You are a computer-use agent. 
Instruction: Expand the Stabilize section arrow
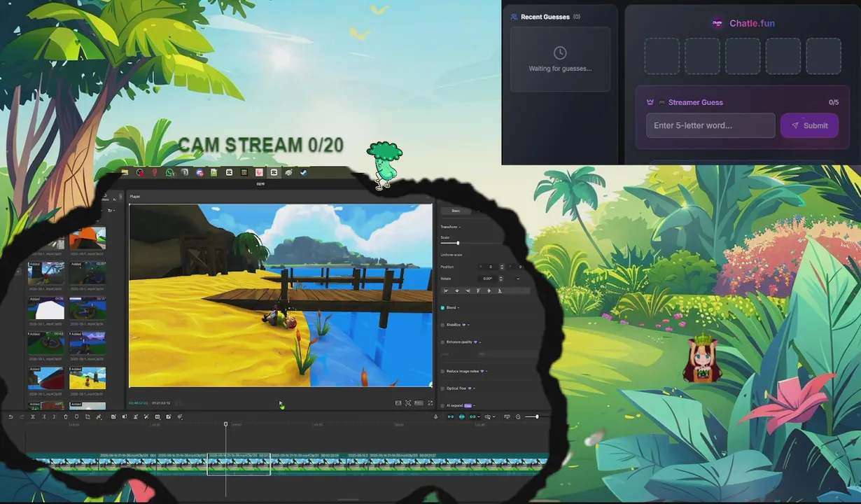(468, 325)
